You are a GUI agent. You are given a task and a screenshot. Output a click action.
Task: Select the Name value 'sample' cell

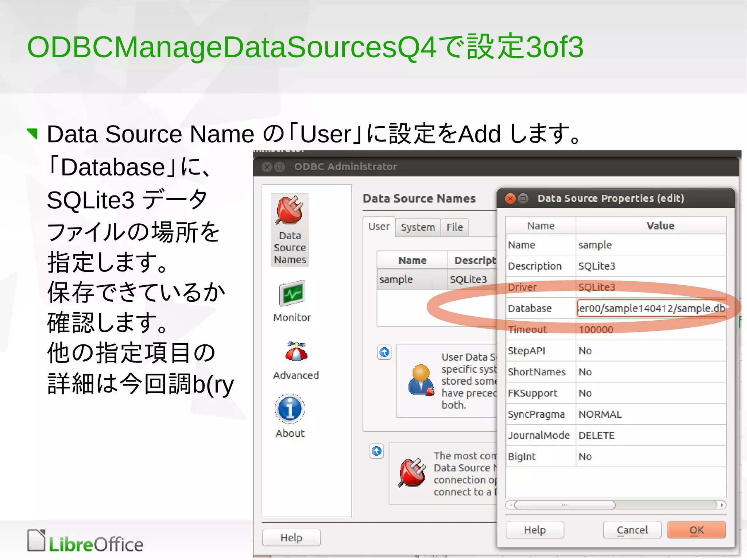click(651, 245)
